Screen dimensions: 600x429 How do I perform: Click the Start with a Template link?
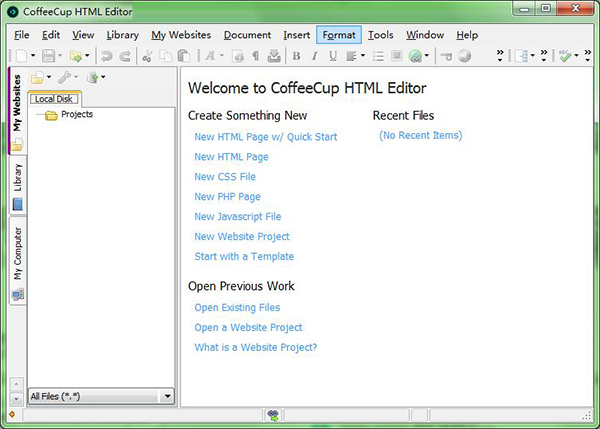(x=244, y=256)
